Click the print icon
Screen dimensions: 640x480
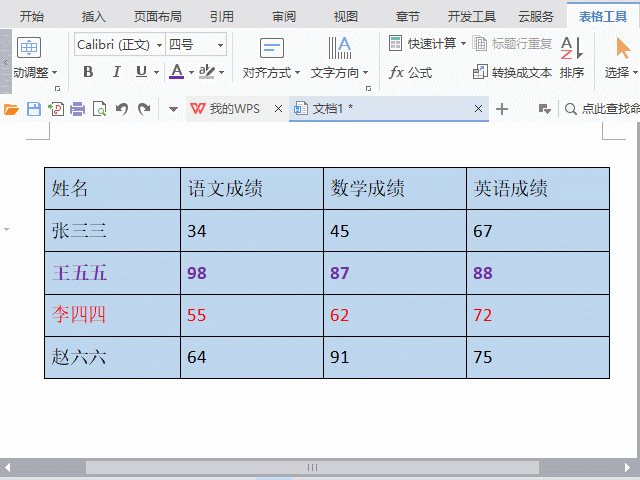[x=78, y=109]
